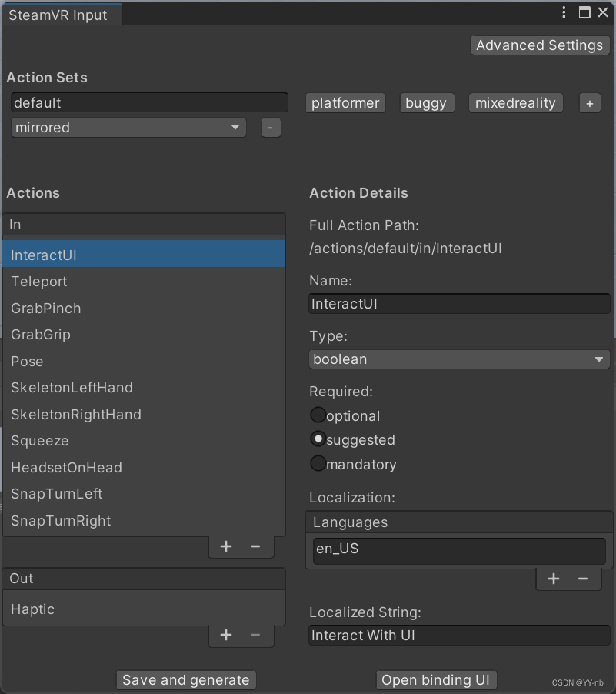Select the en_US language entry
This screenshot has width=616, height=694.
pyautogui.click(x=459, y=551)
